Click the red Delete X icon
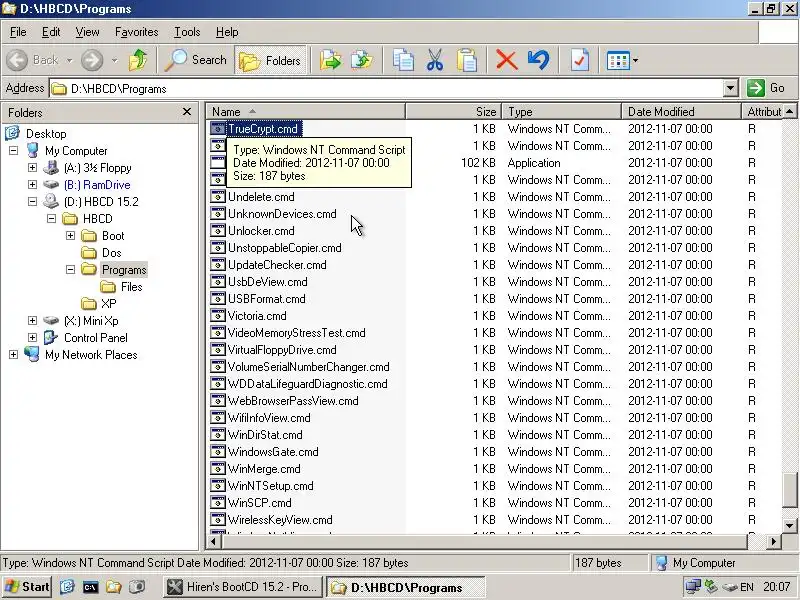800x600 pixels. coord(506,60)
